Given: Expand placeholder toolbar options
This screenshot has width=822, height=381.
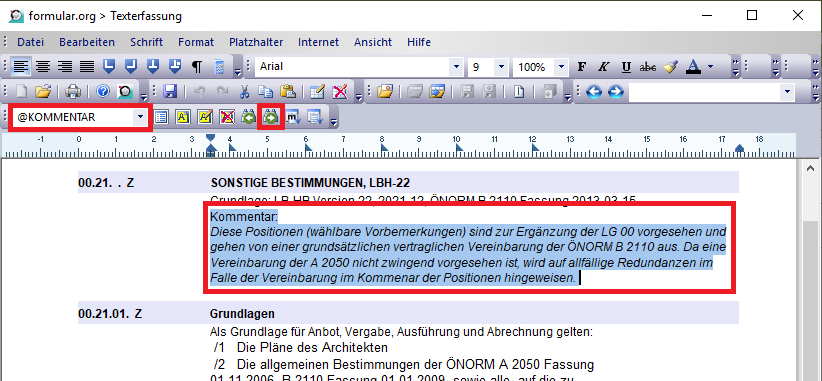Looking at the screenshot, I should pyautogui.click(x=334, y=122).
